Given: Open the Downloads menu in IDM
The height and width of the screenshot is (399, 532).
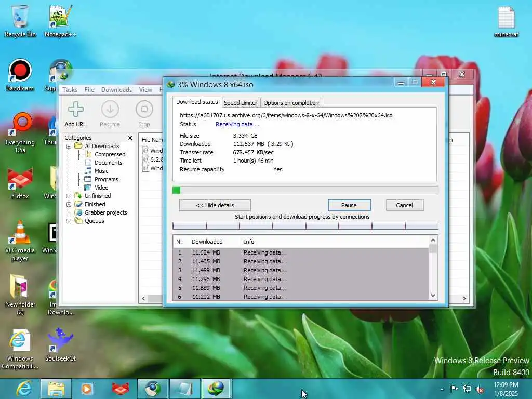Looking at the screenshot, I should click(116, 90).
